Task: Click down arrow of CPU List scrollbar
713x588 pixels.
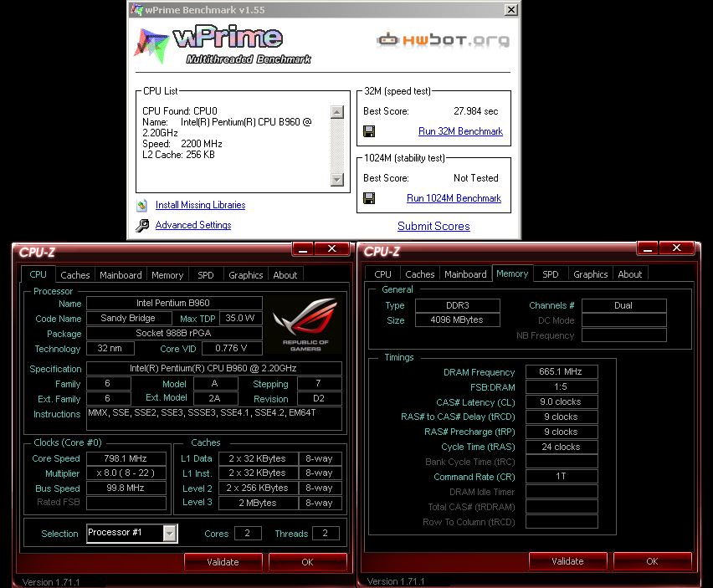Action: (x=337, y=179)
